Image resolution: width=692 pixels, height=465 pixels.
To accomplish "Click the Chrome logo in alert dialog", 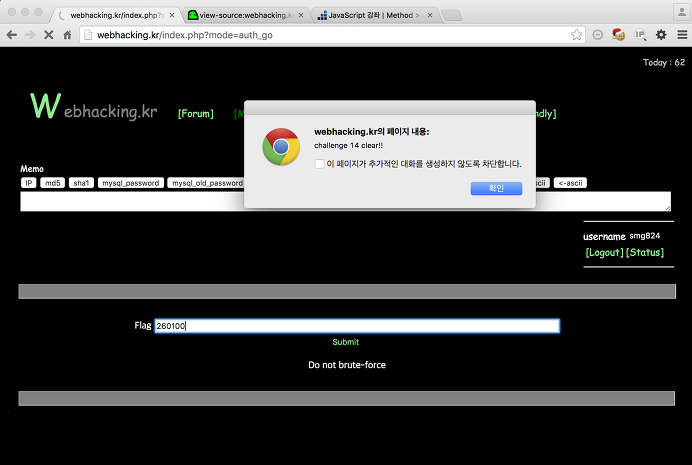I will click(281, 147).
